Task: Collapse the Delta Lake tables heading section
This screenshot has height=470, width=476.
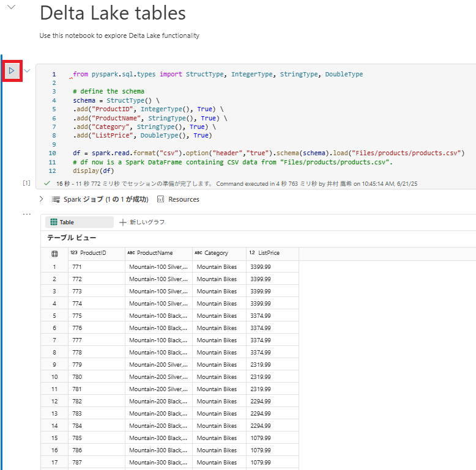Action: [11, 7]
